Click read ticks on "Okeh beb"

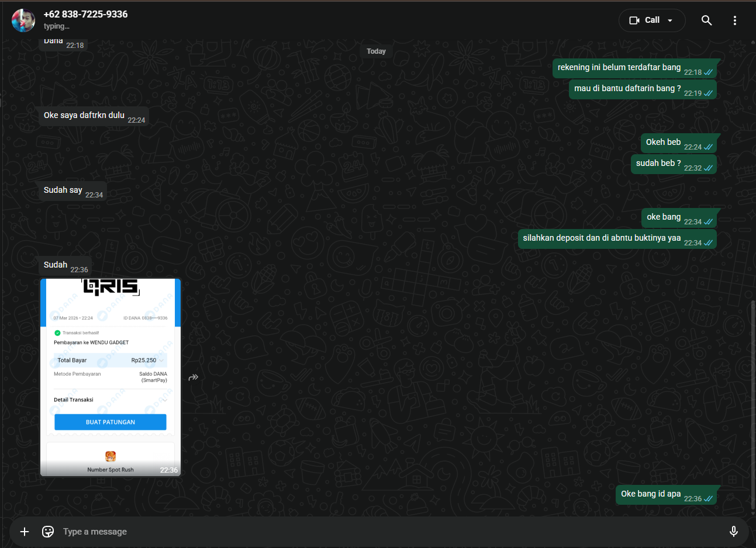708,147
